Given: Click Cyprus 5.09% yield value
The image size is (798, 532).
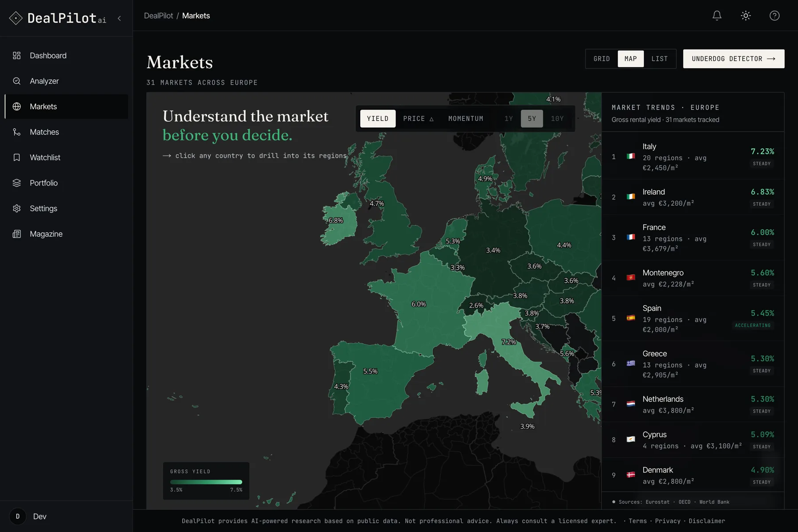Looking at the screenshot, I should point(763,434).
